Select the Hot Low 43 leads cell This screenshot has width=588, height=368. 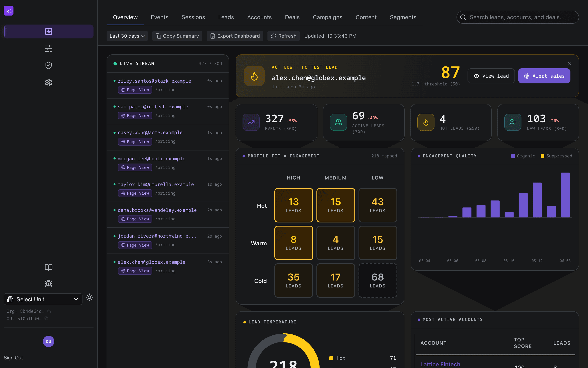pyautogui.click(x=378, y=205)
